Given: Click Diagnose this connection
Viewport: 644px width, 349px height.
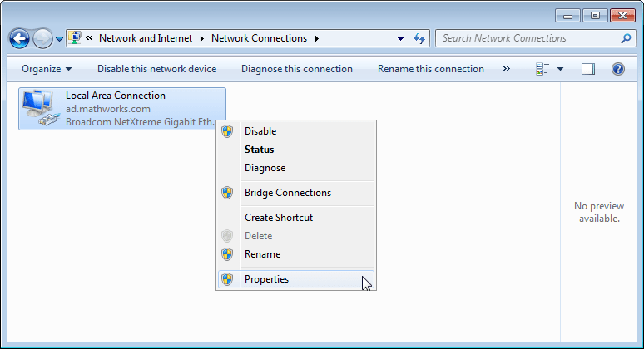Looking at the screenshot, I should [297, 69].
